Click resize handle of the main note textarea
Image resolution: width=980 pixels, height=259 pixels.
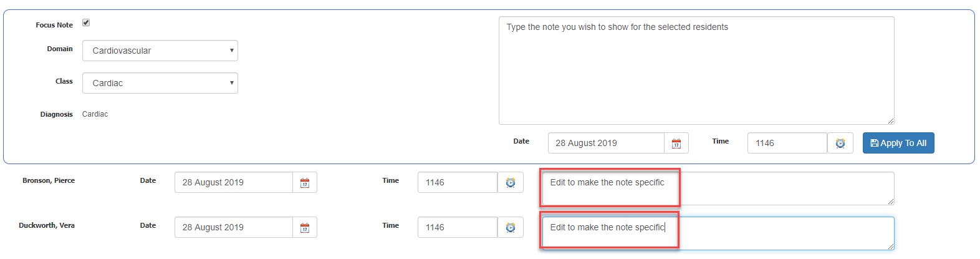point(891,121)
